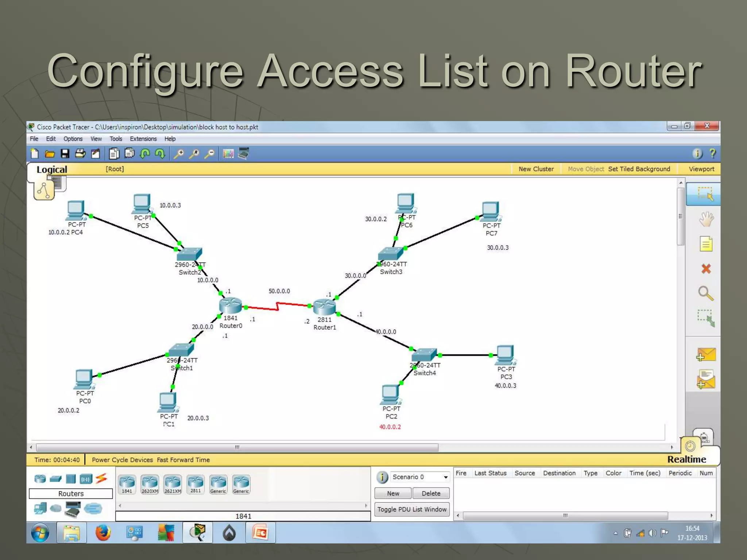Click New Cluster button
This screenshot has height=560, width=747.
(536, 169)
